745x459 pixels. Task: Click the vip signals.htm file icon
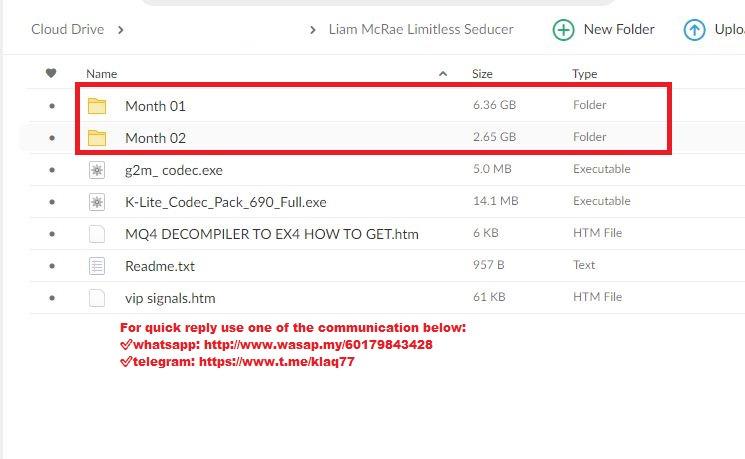point(97,298)
